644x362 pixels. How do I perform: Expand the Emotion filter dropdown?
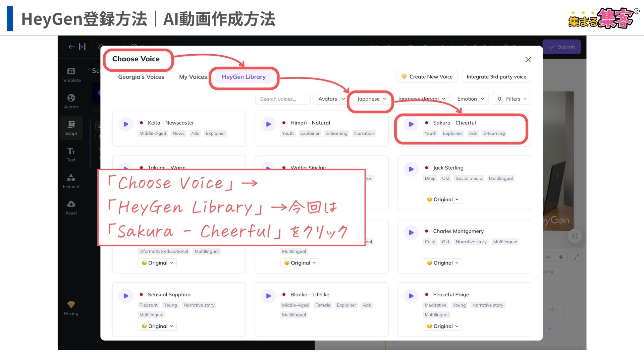[470, 99]
